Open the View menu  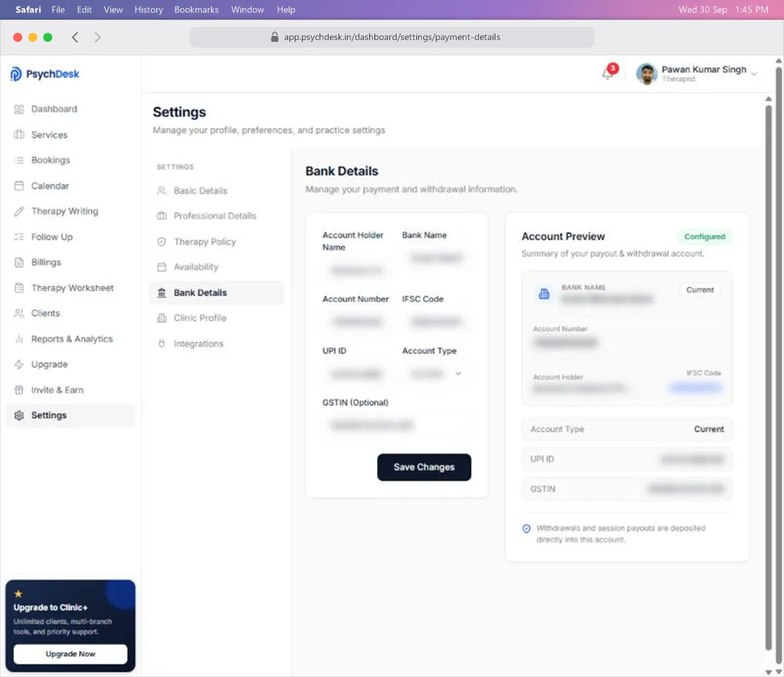[x=113, y=10]
